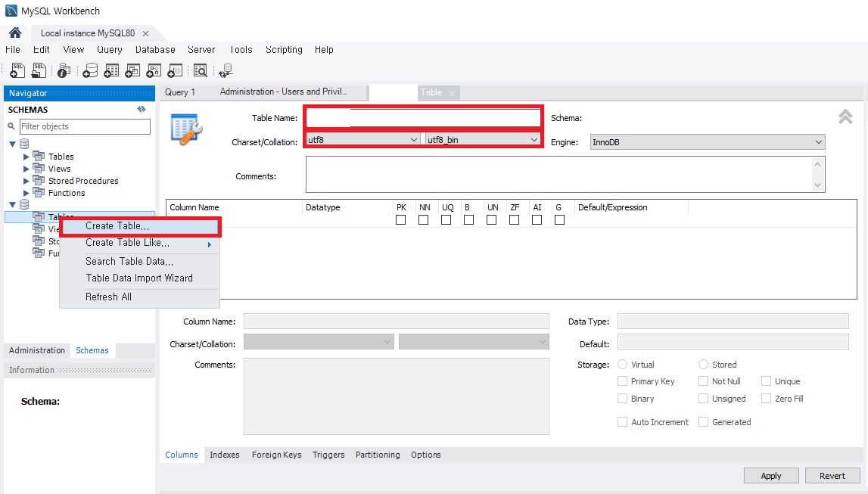Image resolution: width=868 pixels, height=494 pixels.
Task: Create new table toolbar icon
Action: pyautogui.click(x=111, y=70)
